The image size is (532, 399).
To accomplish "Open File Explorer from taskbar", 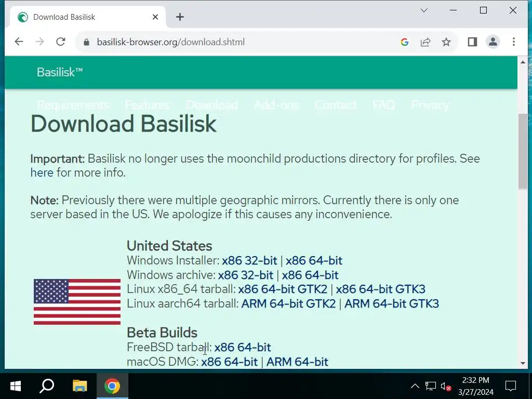I will click(79, 386).
